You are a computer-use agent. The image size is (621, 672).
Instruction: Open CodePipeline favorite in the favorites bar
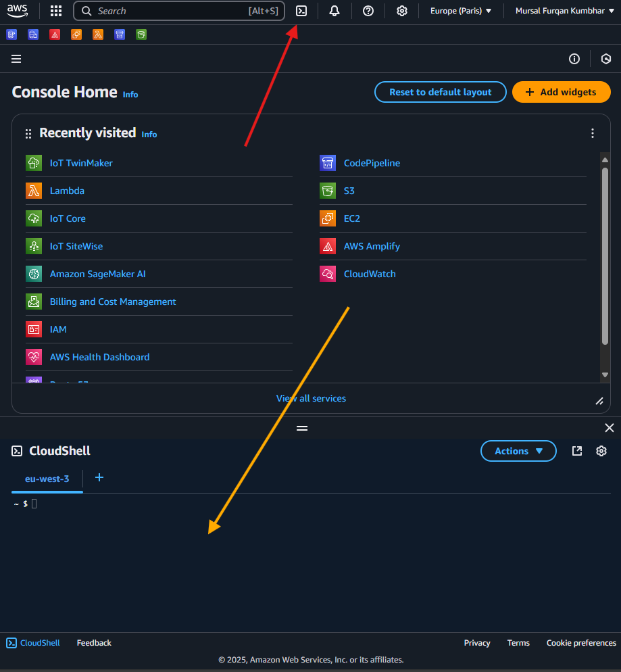120,34
